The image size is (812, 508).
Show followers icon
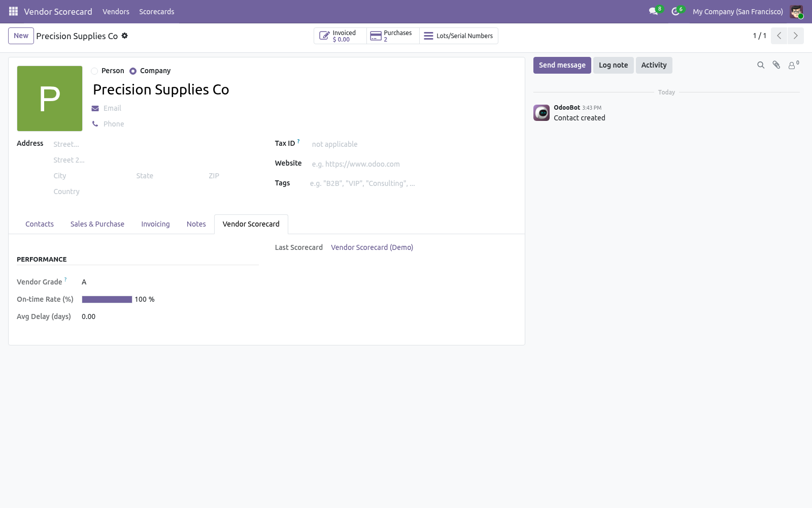pyautogui.click(x=793, y=65)
